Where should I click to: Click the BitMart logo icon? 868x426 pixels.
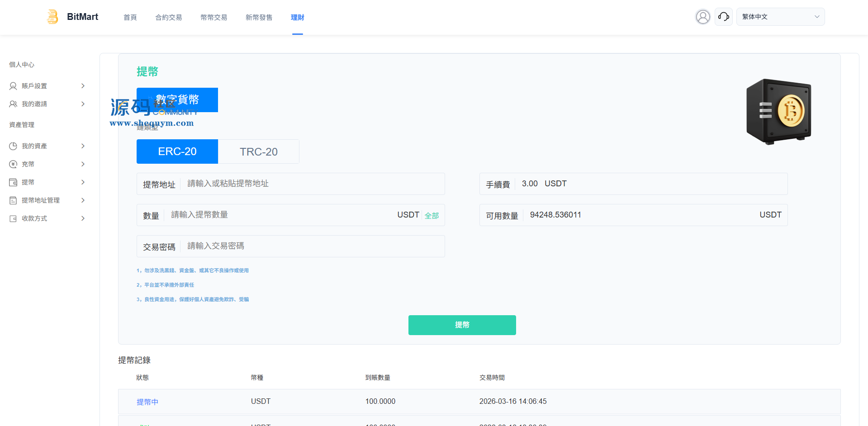click(x=52, y=17)
